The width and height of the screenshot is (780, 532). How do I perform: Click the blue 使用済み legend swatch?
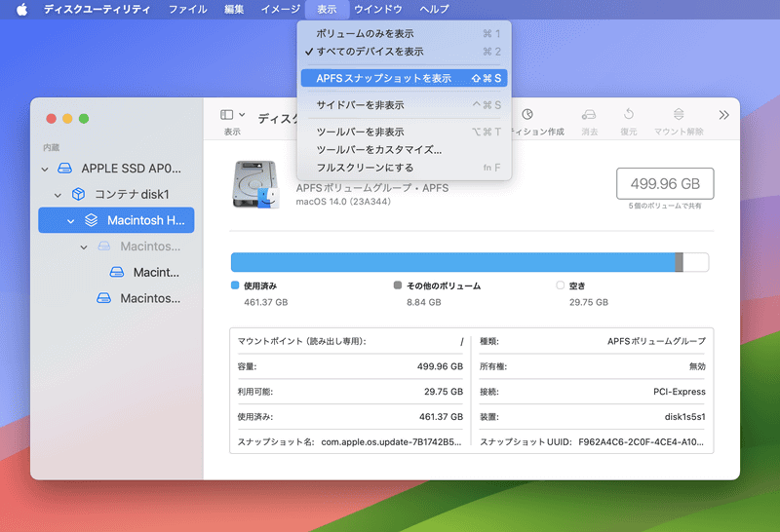(x=235, y=285)
